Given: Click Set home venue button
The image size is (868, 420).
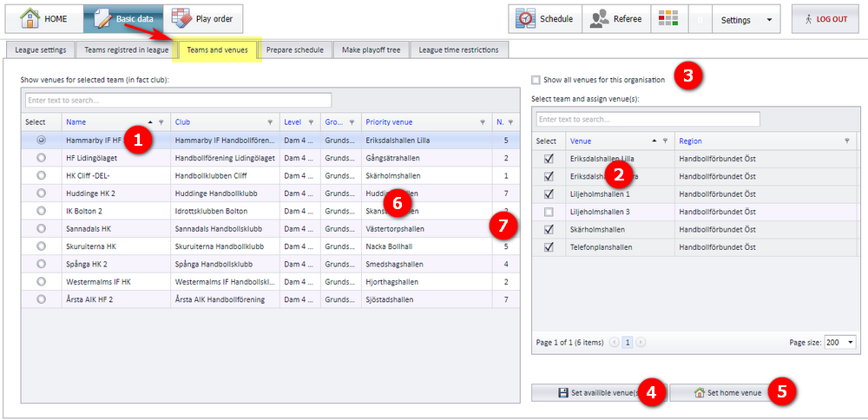Looking at the screenshot, I should pyautogui.click(x=728, y=393).
